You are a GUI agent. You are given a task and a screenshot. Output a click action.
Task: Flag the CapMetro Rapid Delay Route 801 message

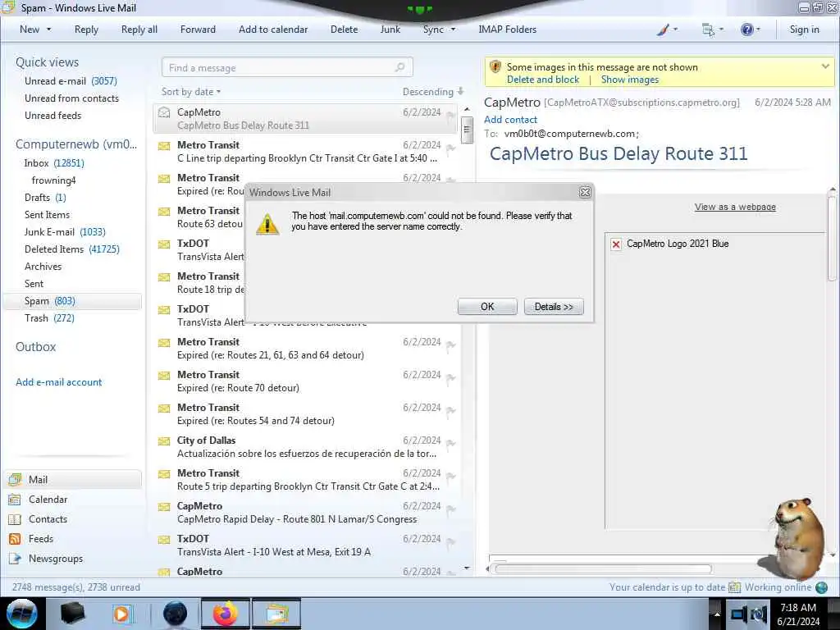click(x=450, y=509)
